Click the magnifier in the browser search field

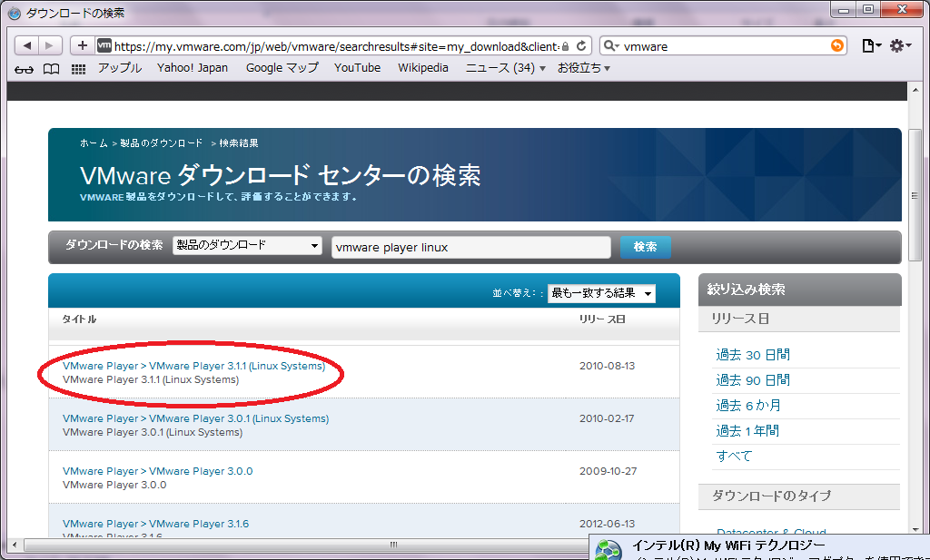point(610,45)
